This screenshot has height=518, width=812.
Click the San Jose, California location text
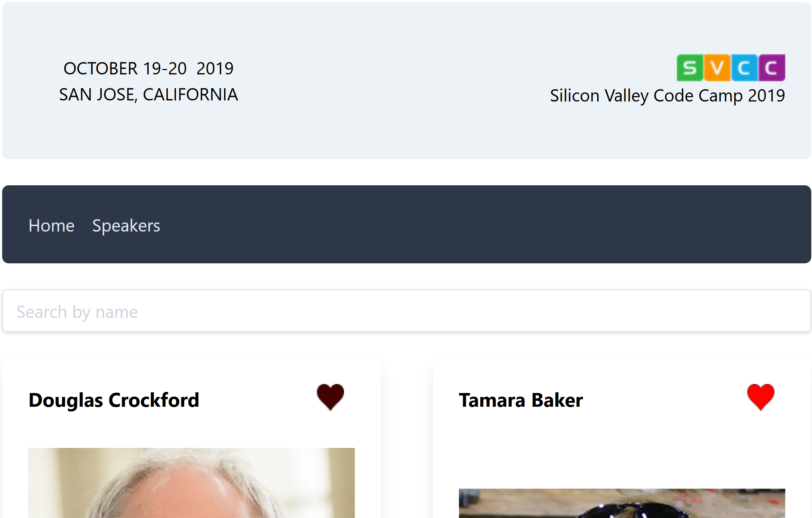[149, 95]
